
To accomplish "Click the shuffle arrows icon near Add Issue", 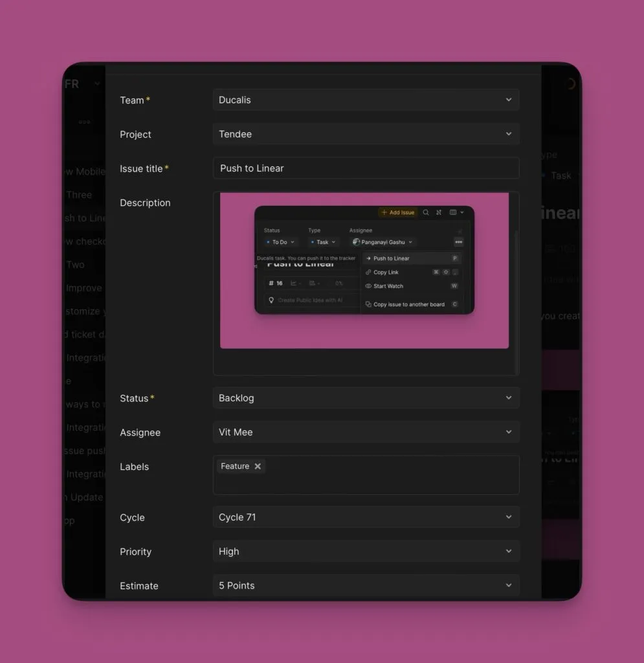I will pyautogui.click(x=439, y=213).
